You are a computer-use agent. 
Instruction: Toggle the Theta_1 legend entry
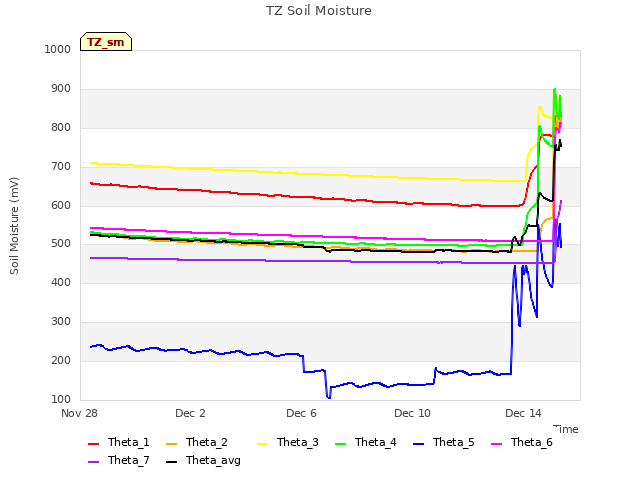pyautogui.click(x=119, y=442)
